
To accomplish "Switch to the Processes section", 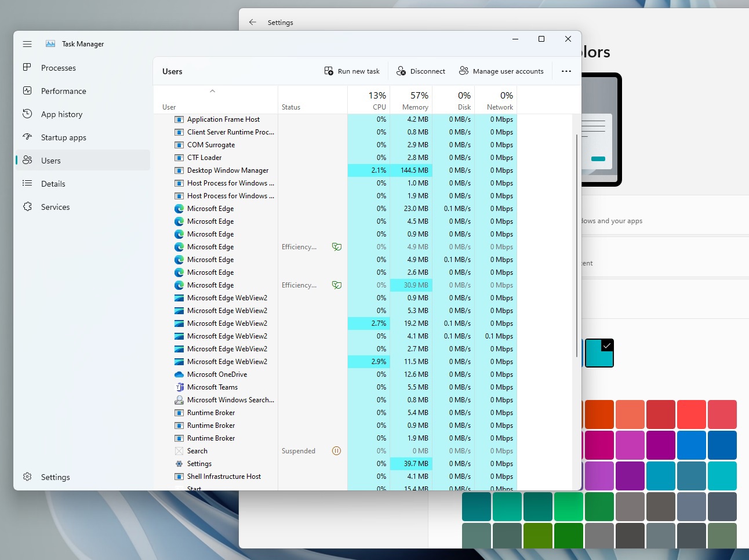I will coord(58,67).
